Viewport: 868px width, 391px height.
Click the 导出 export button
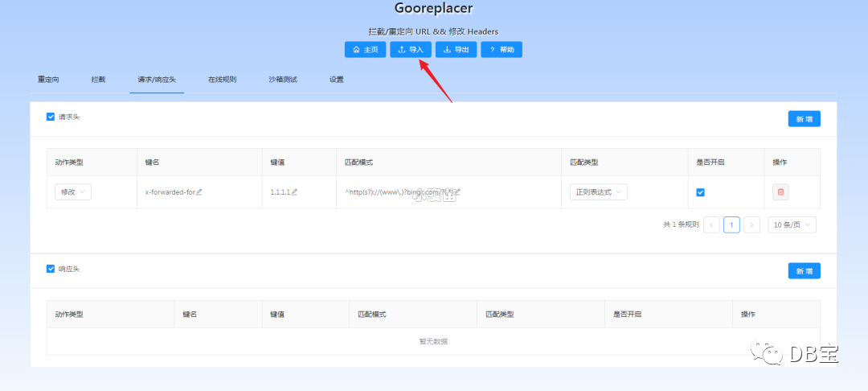[457, 49]
